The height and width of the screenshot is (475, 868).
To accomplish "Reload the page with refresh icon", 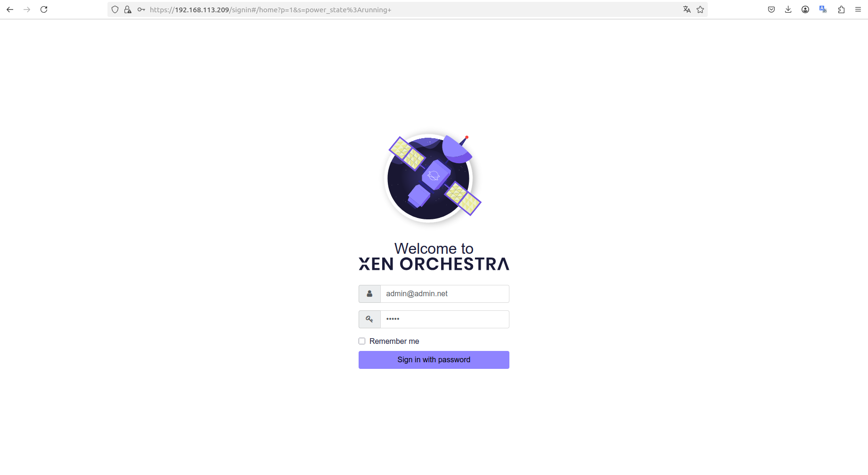I will 44,9.
